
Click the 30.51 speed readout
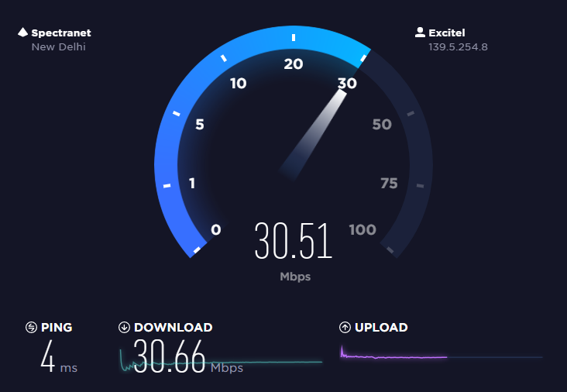pyautogui.click(x=294, y=241)
